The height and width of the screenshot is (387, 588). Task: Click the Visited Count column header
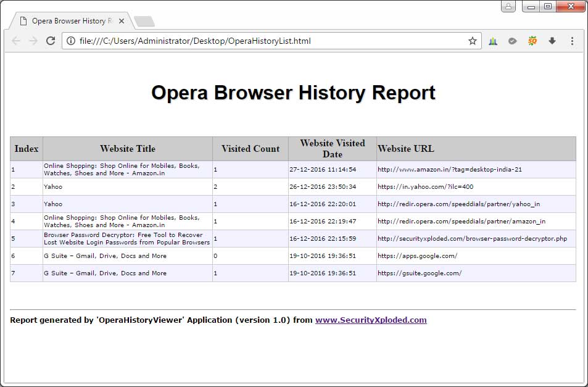click(250, 149)
